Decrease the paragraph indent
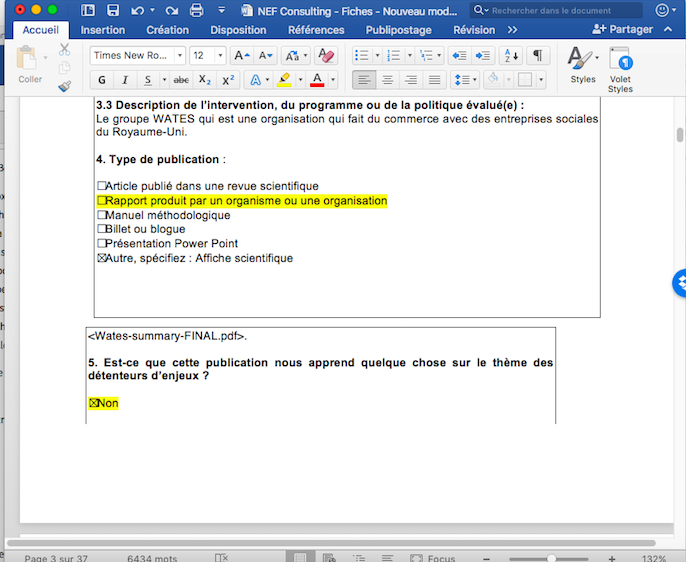The height and width of the screenshot is (562, 686). [x=459, y=56]
